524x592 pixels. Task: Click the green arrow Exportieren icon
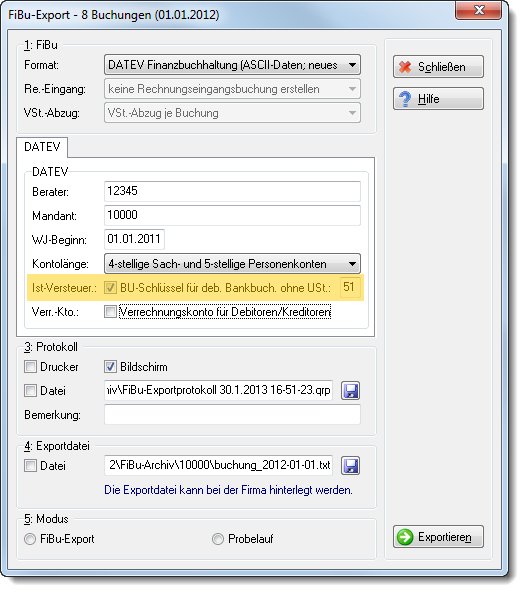pos(405,537)
